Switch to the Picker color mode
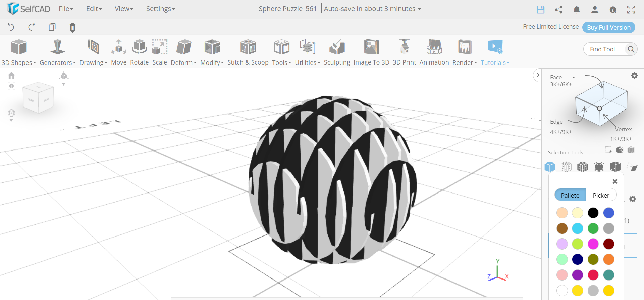Viewport: 644px width, 300px height. click(x=601, y=195)
